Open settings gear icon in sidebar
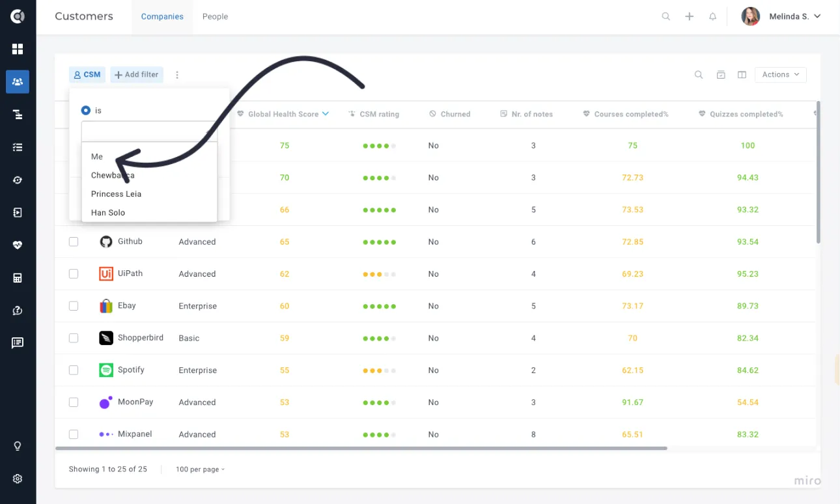Viewport: 840px width, 504px height. [18, 479]
